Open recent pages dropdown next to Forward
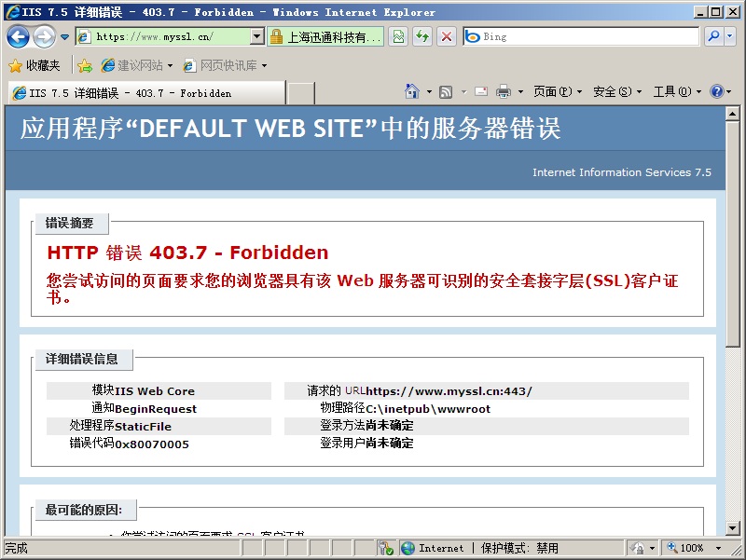Screen dimensions: 746x560 (x=64, y=36)
